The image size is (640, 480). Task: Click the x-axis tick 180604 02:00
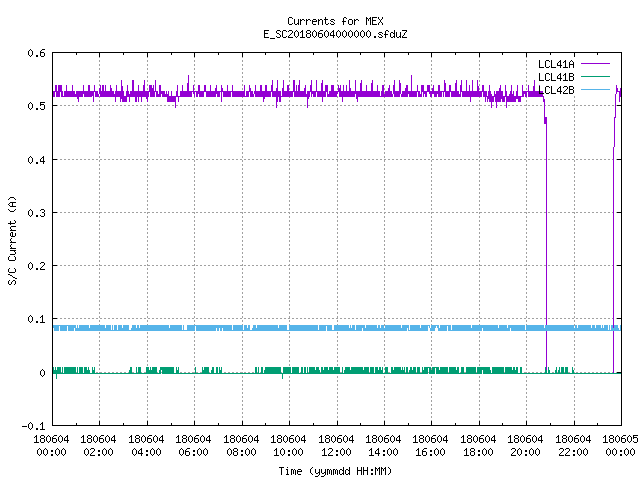pos(98,445)
